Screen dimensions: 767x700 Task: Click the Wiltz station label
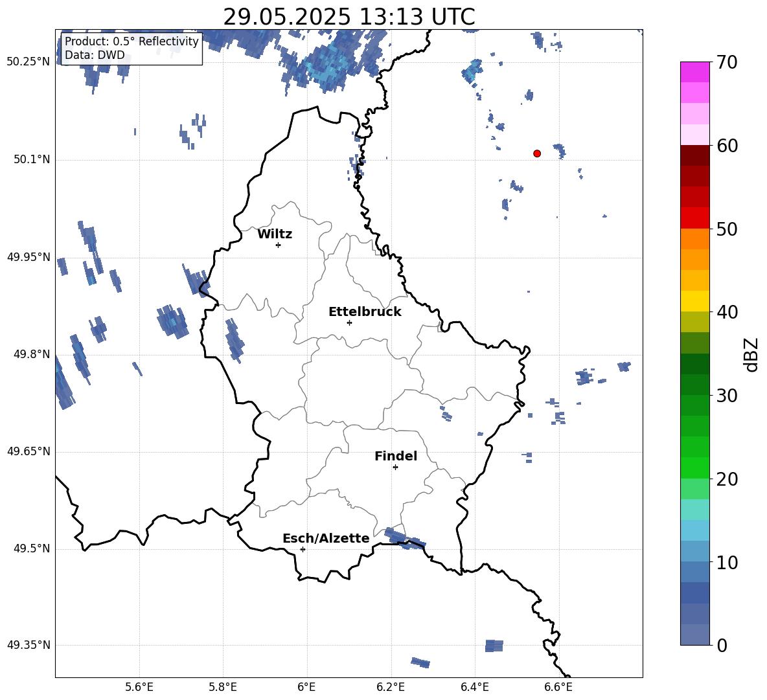pos(275,234)
